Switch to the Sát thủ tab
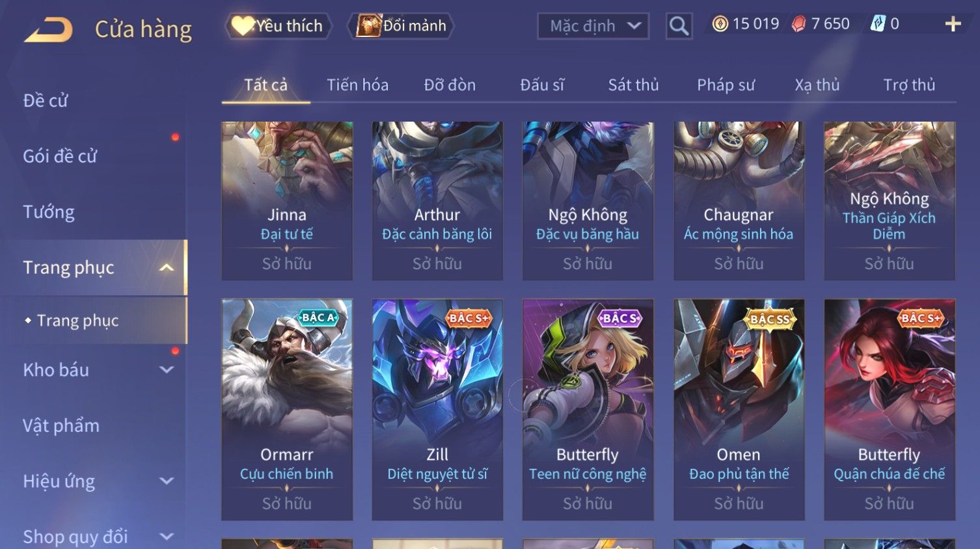This screenshot has height=549, width=980. (633, 85)
